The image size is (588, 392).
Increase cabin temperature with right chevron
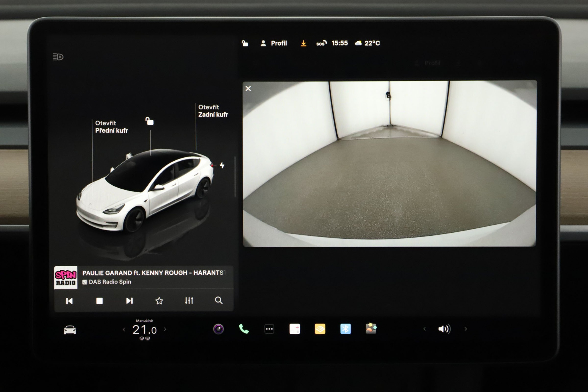tap(165, 329)
